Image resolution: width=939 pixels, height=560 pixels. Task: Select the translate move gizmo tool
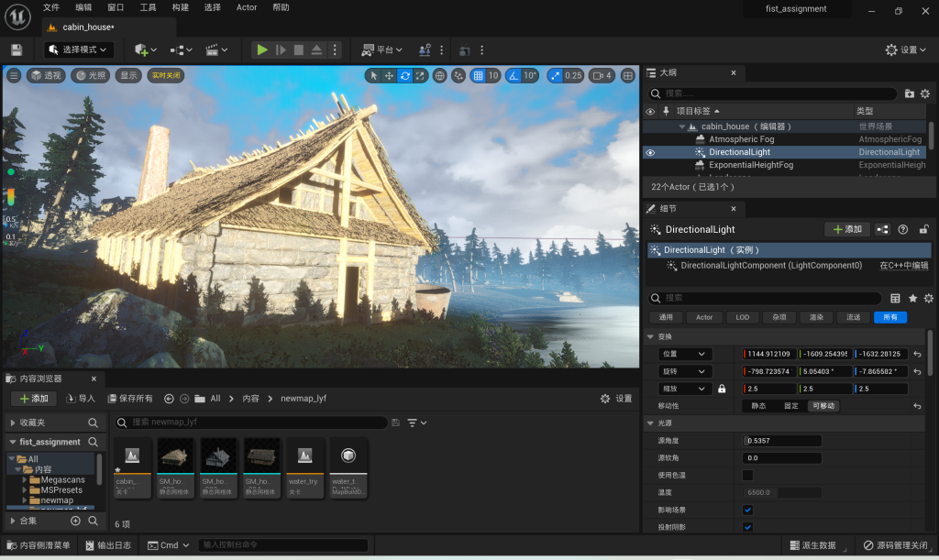coord(389,75)
